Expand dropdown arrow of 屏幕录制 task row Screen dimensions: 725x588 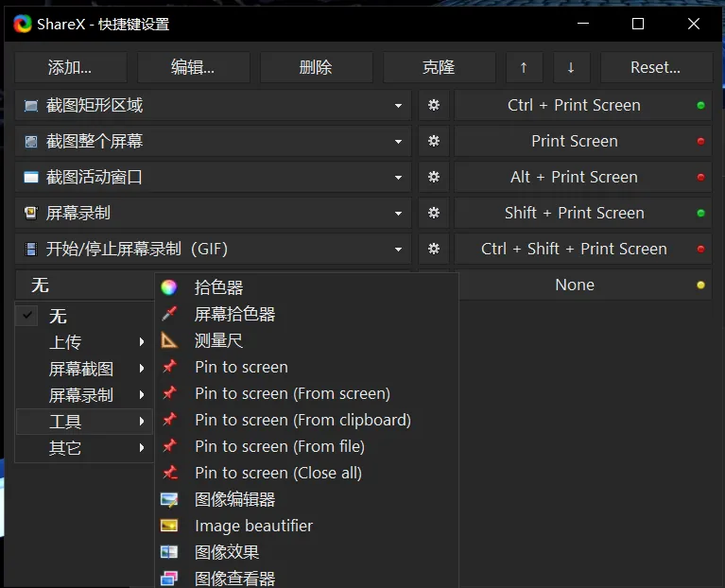[398, 214]
